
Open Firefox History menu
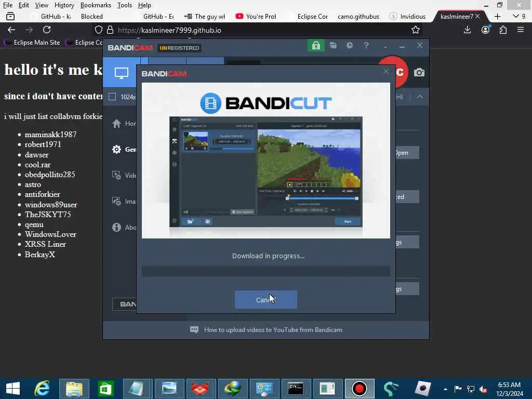click(64, 5)
